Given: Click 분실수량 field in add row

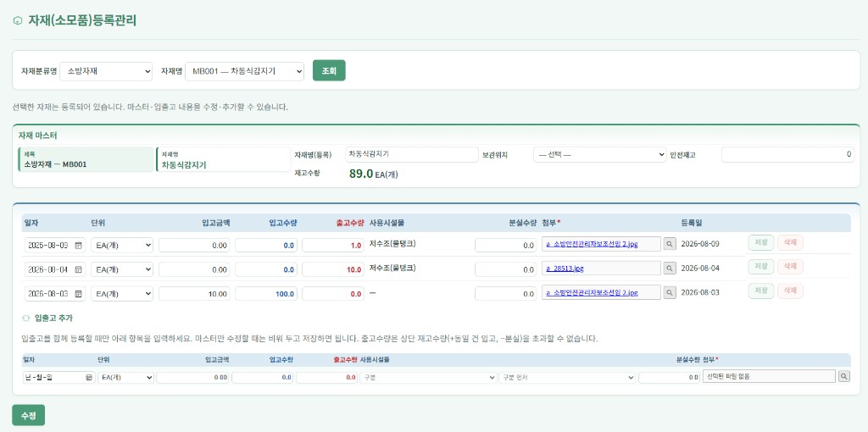Looking at the screenshot, I should click(670, 377).
